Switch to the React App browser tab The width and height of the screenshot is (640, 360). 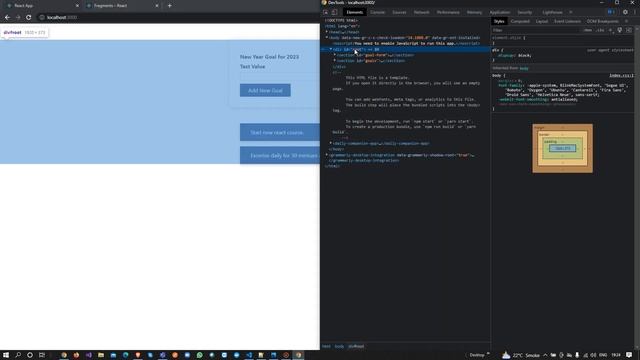[42, 6]
